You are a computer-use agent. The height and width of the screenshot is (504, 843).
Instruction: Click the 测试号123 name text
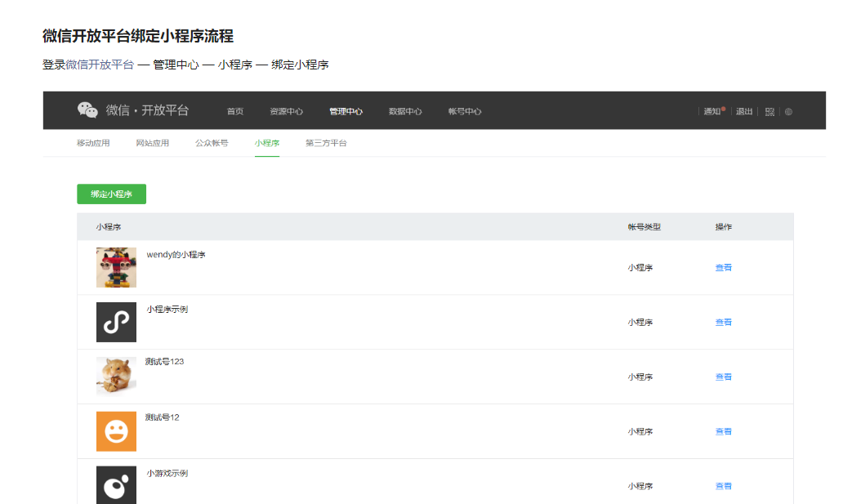(164, 362)
